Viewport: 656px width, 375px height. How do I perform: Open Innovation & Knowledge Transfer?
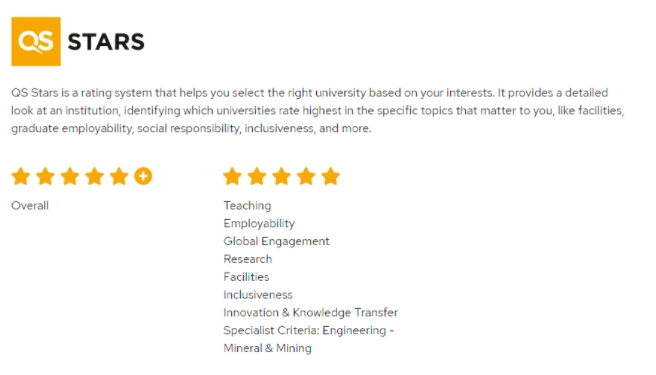click(x=310, y=313)
